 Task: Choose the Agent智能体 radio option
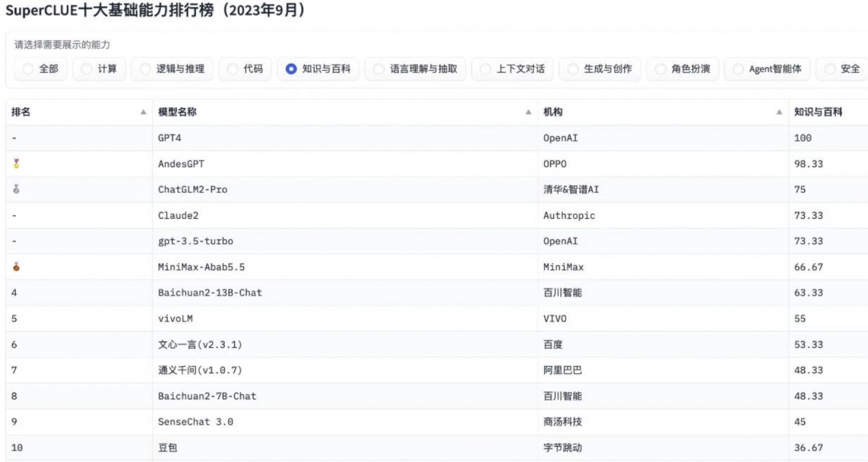click(x=737, y=69)
